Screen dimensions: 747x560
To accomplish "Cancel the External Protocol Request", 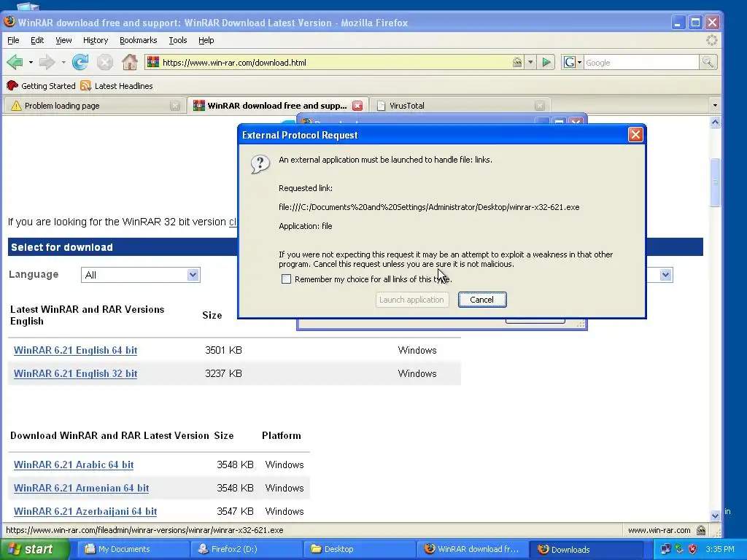I will [481, 300].
